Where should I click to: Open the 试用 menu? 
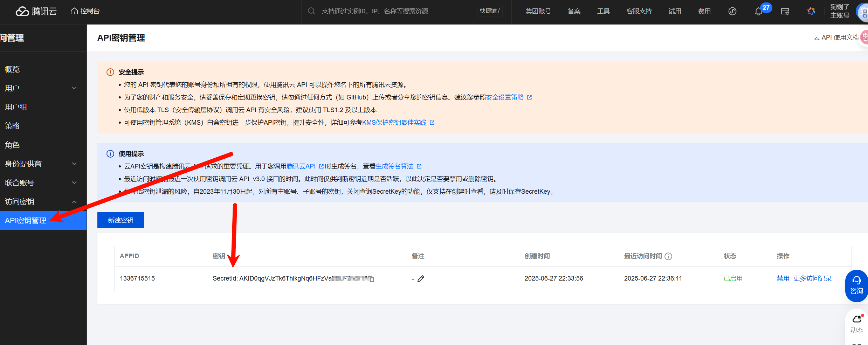[675, 11]
